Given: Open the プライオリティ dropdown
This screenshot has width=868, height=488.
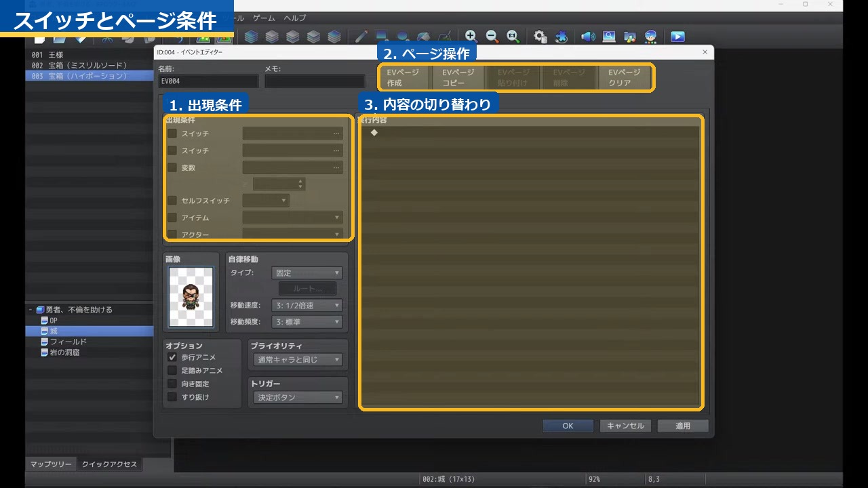Looking at the screenshot, I should click(298, 360).
